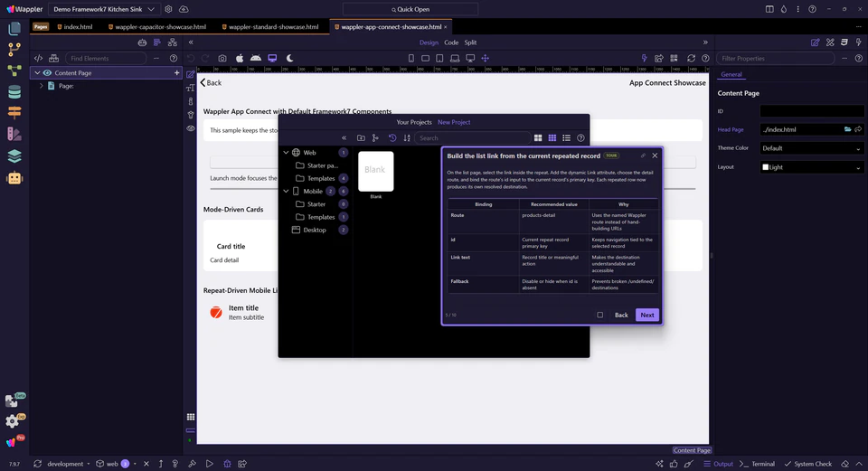This screenshot has width=868, height=471.
Task: Select the Blank template thumbnail
Action: point(376,172)
